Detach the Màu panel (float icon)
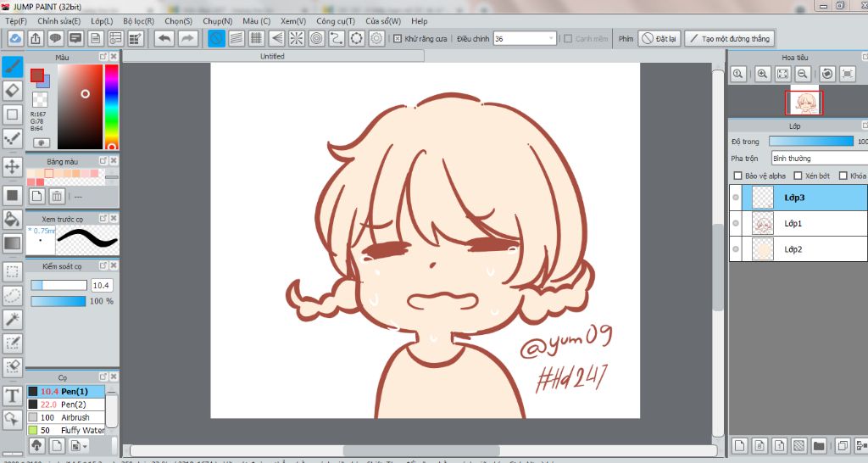Viewport: 868px width, 463px height. (103, 57)
